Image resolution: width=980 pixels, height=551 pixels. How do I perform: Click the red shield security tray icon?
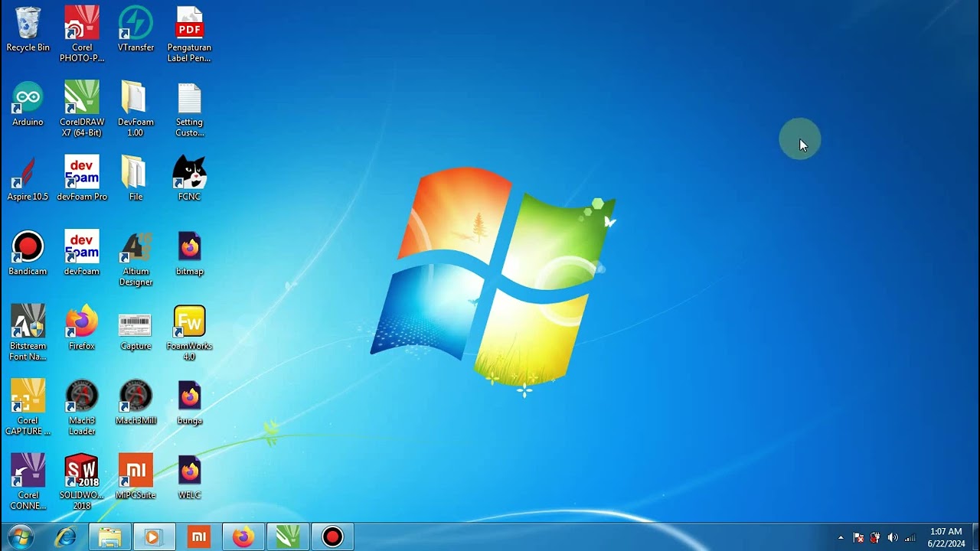coord(875,538)
